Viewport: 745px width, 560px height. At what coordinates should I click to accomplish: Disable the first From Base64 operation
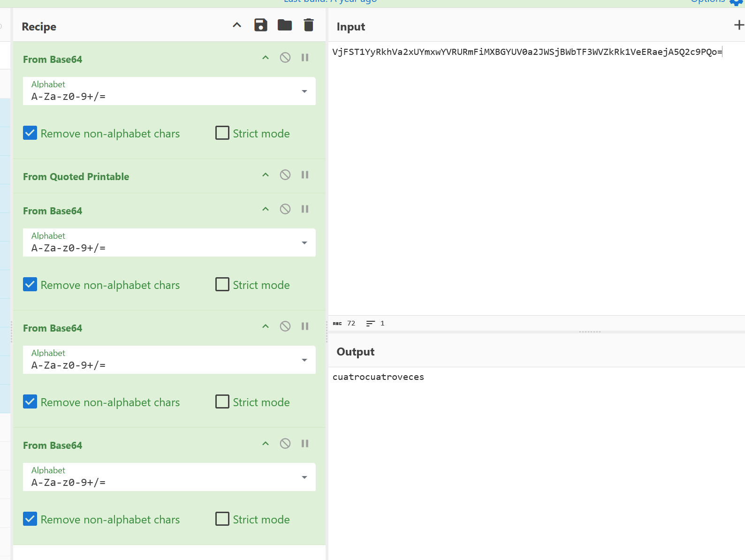(x=285, y=58)
